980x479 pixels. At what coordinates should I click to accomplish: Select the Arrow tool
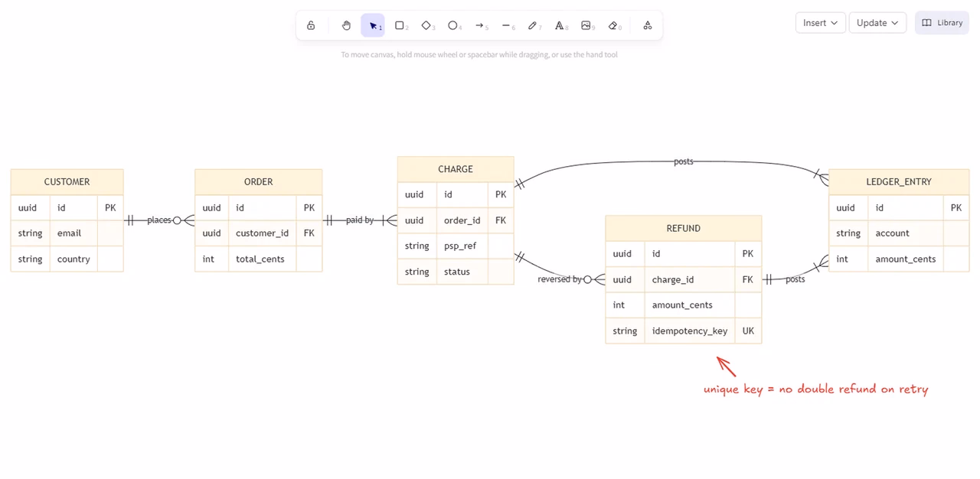[480, 25]
